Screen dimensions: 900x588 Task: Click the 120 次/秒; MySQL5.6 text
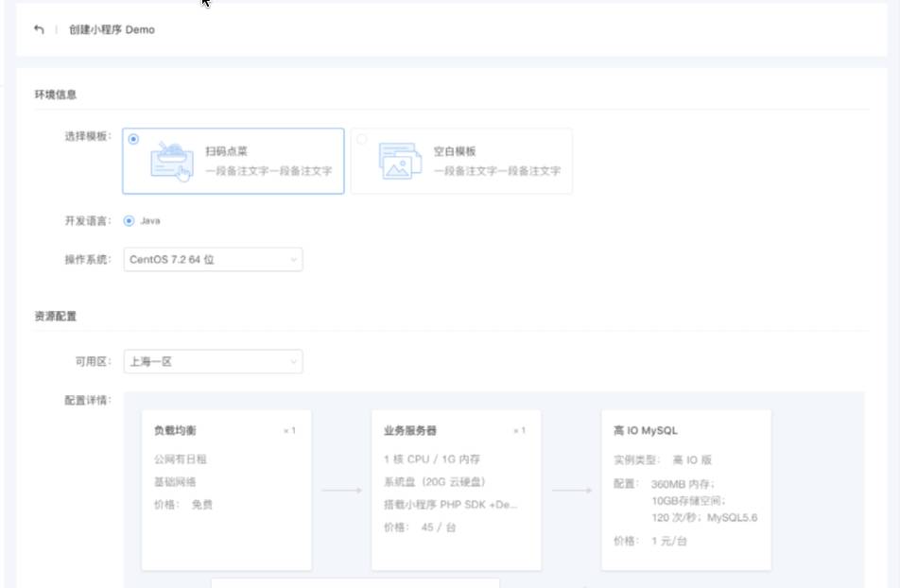click(704, 518)
